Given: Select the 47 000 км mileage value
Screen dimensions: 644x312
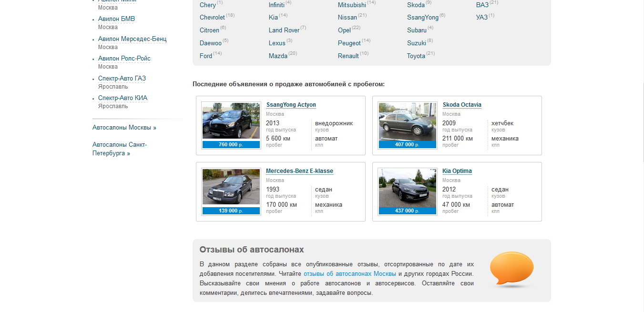Looking at the screenshot, I should 456,205.
